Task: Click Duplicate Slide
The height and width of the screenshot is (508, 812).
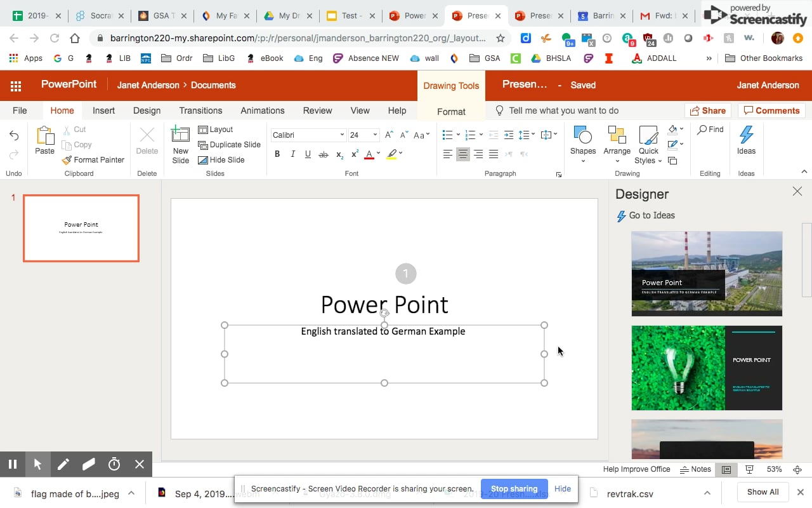Action: coord(229,145)
